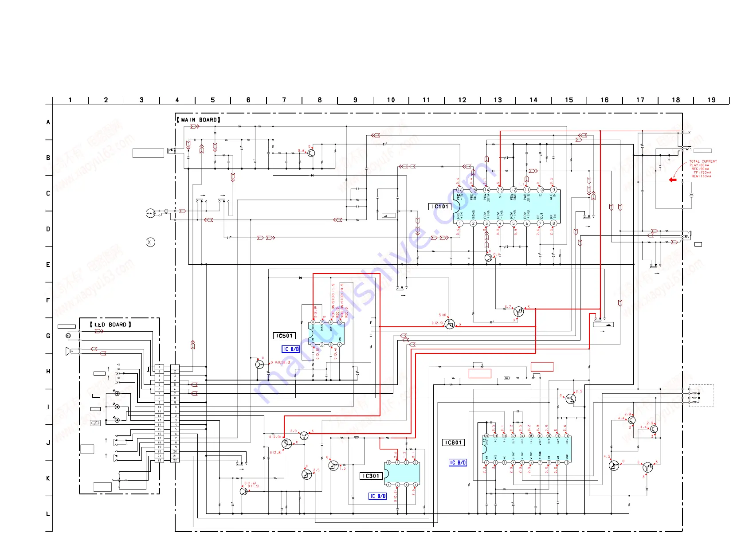This screenshot has width=745, height=560.
Task: Click row letter J in the left ruler
Action: [x=48, y=443]
